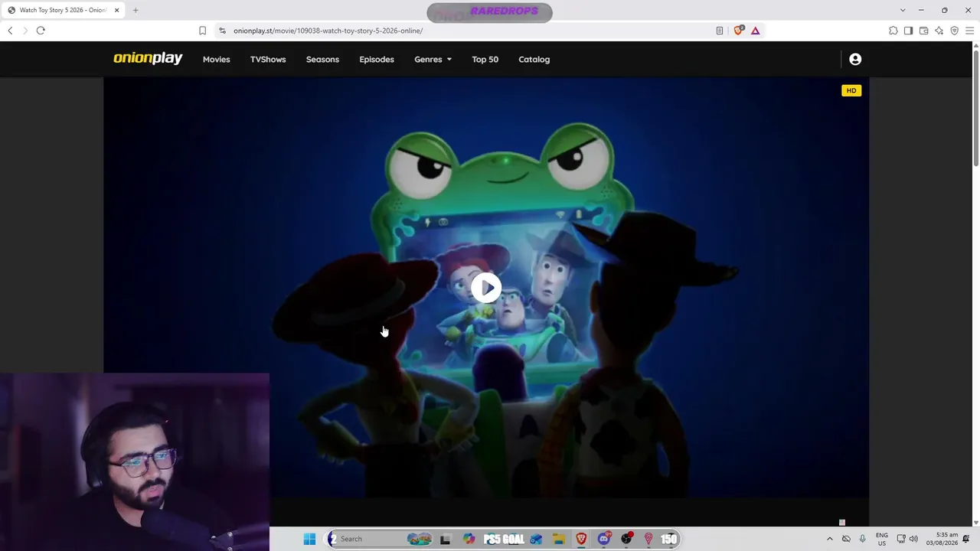Image resolution: width=980 pixels, height=551 pixels.
Task: Click the HD quality badge
Action: click(x=851, y=90)
